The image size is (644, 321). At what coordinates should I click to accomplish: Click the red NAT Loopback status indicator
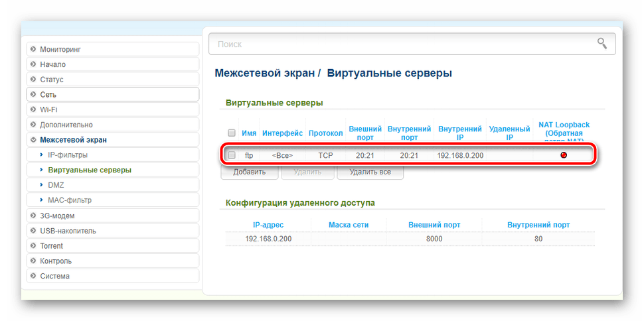(x=564, y=155)
